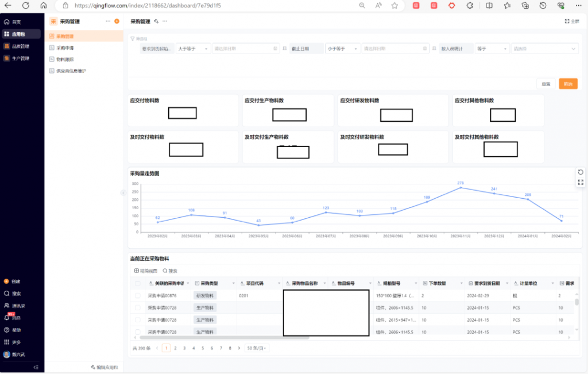This screenshot has width=588, height=374.
Task: Open 帮助 help in the sidebar
Action: point(13,330)
